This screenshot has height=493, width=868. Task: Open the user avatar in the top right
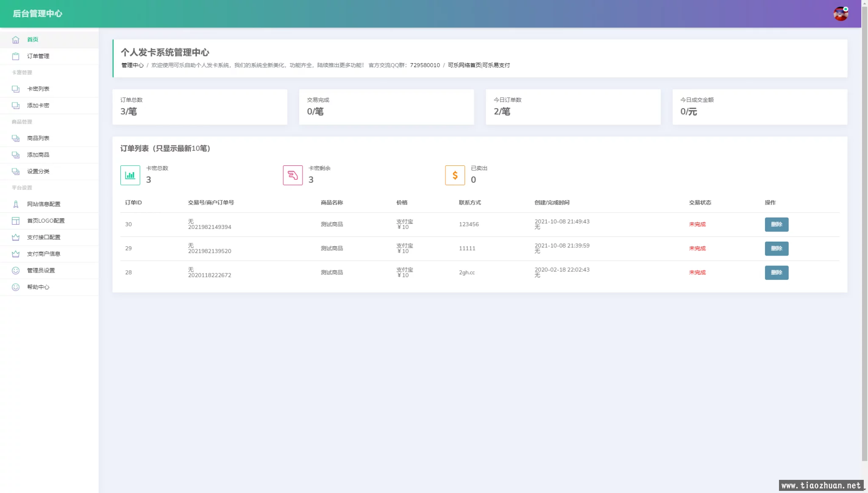point(841,14)
